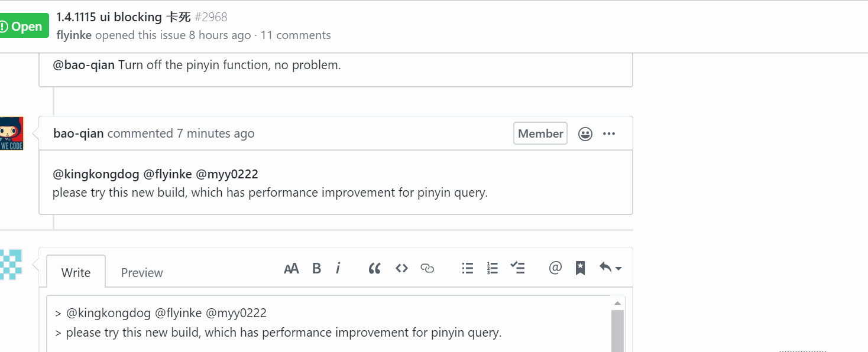Add a hyperlink with the link icon
Screen dimensions: 868x352
click(427, 269)
